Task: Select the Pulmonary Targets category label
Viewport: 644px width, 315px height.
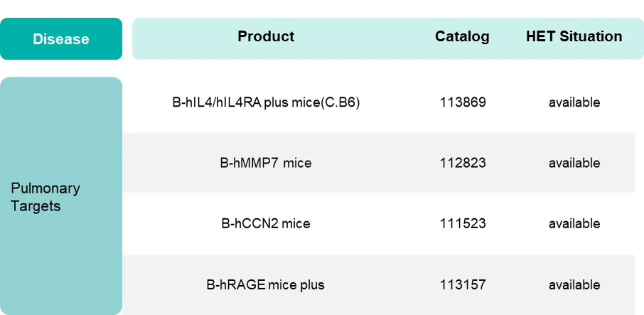Action: pyautogui.click(x=45, y=198)
